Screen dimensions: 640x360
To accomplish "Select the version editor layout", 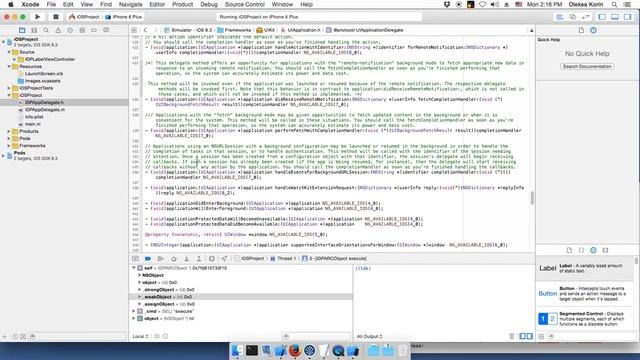I will click(586, 17).
